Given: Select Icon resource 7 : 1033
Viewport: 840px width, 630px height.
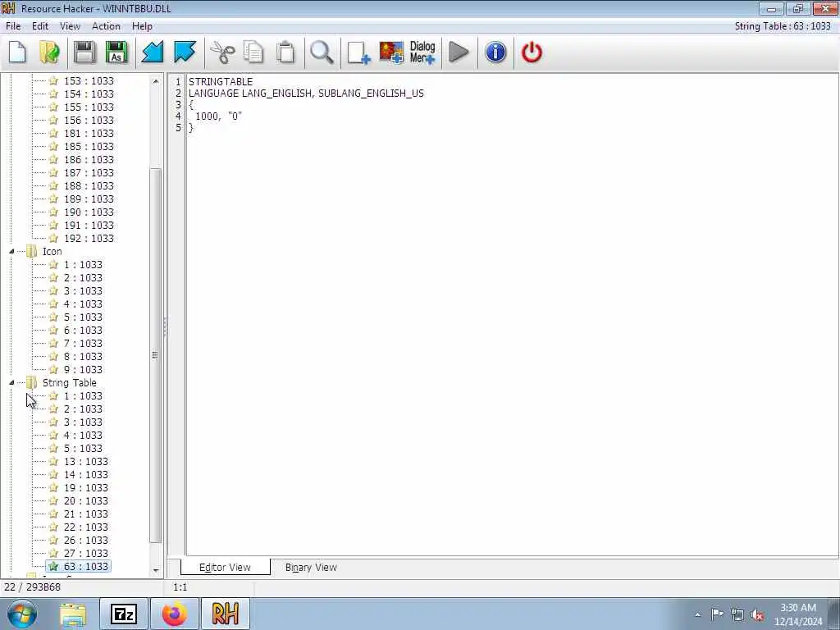Looking at the screenshot, I should [x=83, y=344].
